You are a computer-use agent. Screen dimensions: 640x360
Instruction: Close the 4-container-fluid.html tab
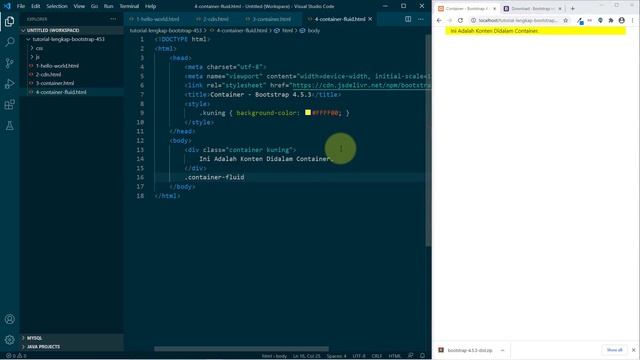[370, 19]
